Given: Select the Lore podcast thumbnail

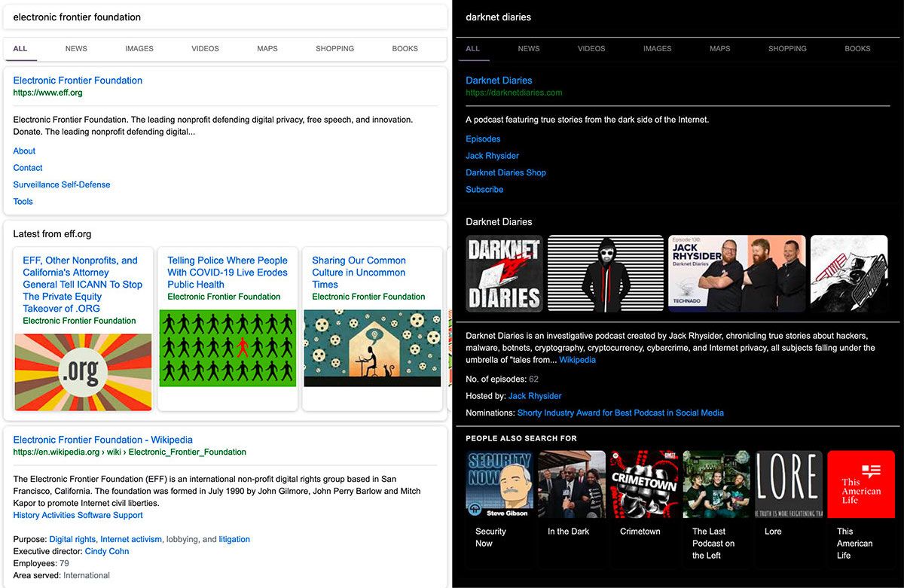Looking at the screenshot, I should [788, 484].
